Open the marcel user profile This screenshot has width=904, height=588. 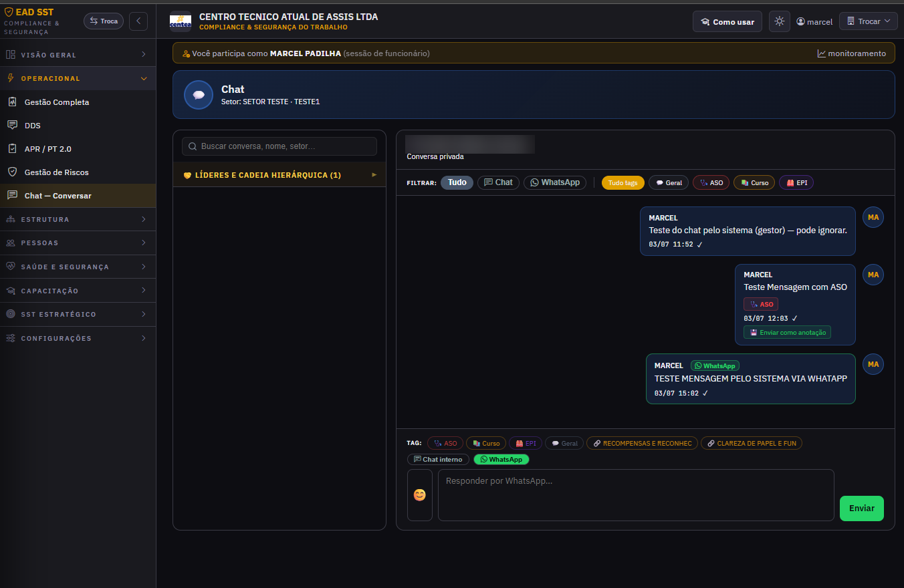point(814,21)
